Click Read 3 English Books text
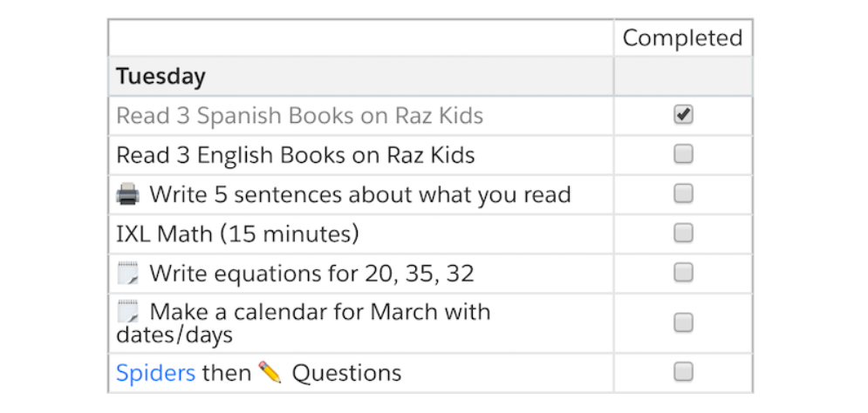 point(296,155)
